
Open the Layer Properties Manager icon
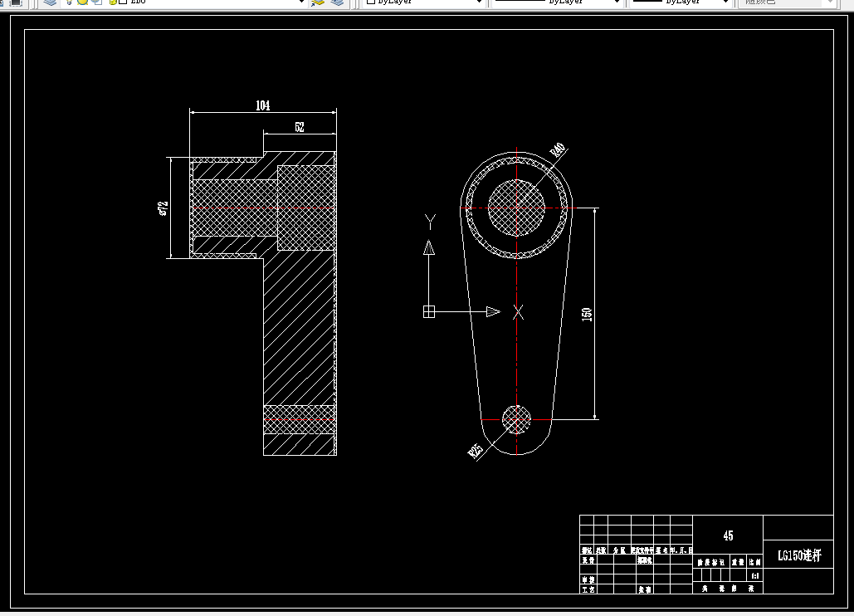pos(50,2)
